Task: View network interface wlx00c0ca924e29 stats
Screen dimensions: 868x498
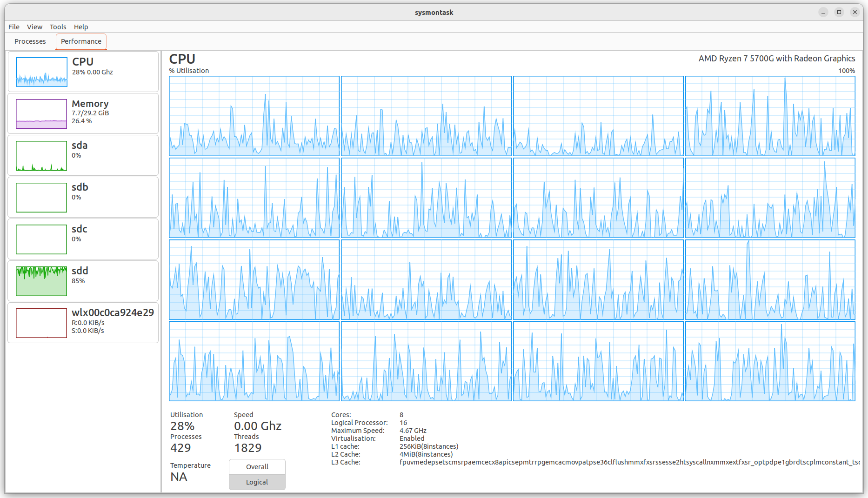Action: 83,322
